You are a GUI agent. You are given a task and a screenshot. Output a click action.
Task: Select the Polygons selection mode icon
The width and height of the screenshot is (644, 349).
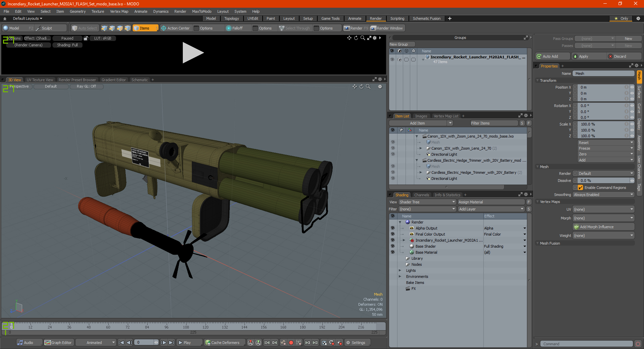(x=120, y=28)
